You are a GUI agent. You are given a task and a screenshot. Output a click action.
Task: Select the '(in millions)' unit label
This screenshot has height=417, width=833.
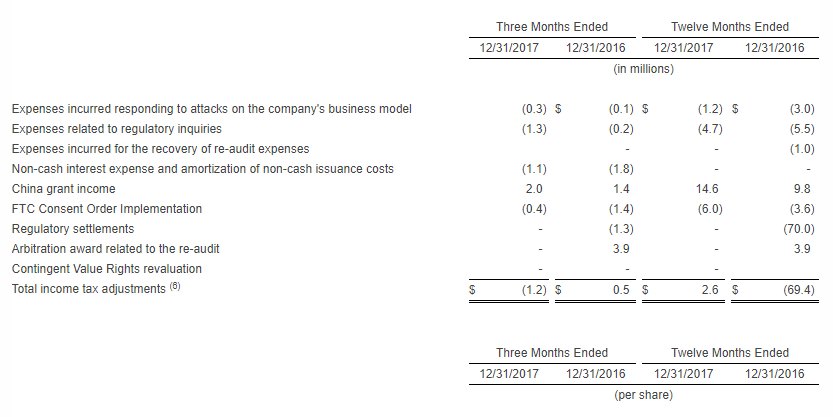coord(643,69)
